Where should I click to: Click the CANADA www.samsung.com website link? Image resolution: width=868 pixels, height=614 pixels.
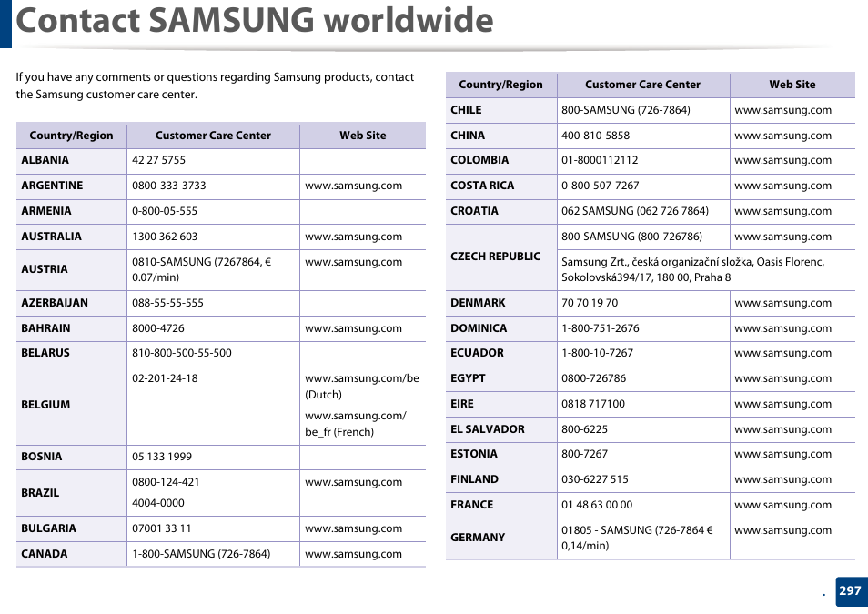[353, 554]
